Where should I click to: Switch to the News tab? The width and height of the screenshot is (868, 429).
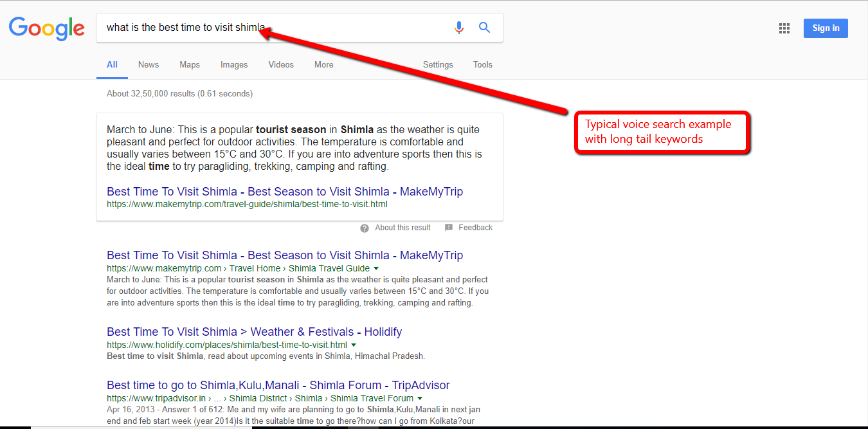coord(149,65)
